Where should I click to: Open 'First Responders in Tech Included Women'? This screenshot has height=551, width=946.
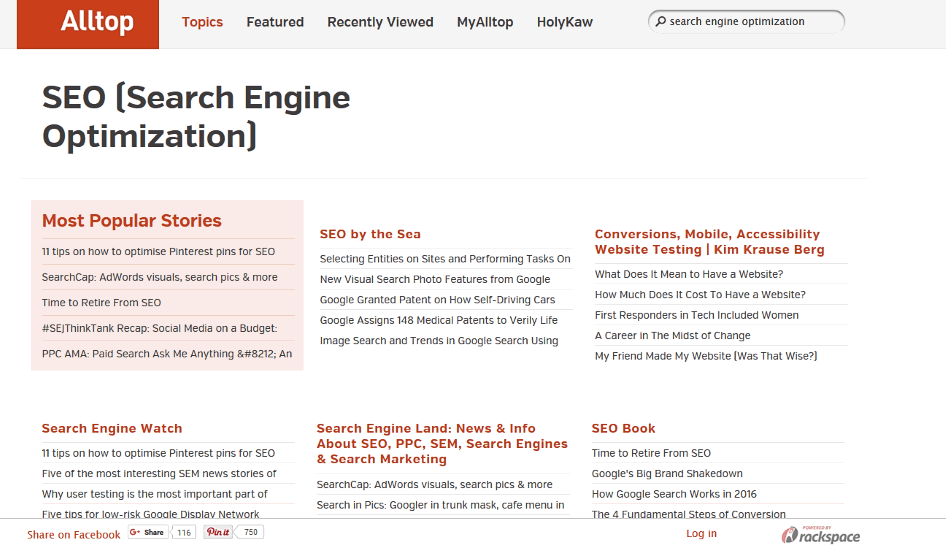coord(697,316)
